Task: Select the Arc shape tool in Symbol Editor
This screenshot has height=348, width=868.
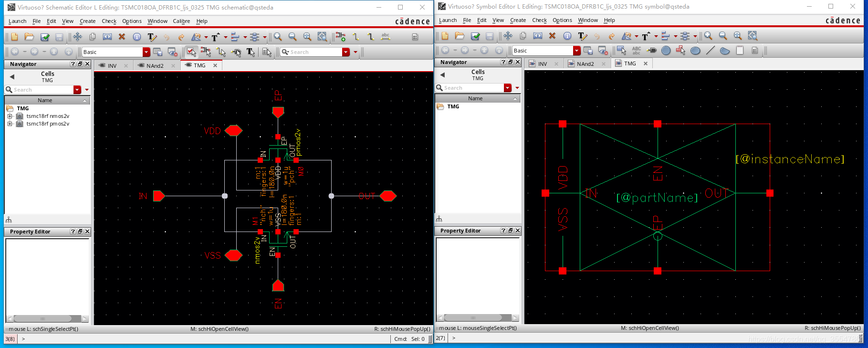Action: tap(725, 50)
